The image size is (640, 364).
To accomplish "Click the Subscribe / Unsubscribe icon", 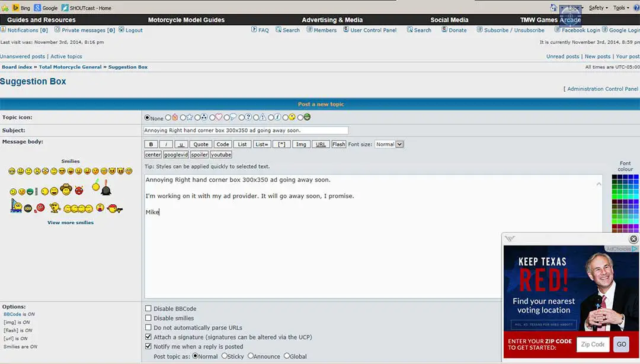I will [479, 30].
